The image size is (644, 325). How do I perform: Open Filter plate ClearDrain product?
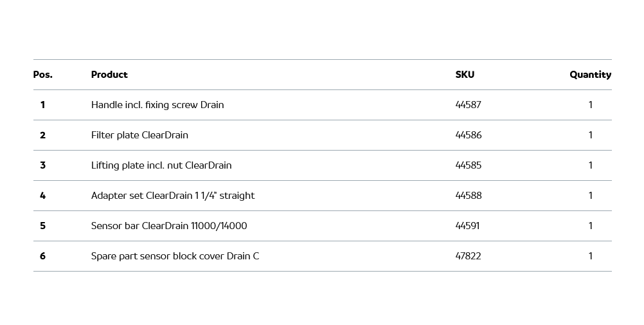pyautogui.click(x=139, y=135)
